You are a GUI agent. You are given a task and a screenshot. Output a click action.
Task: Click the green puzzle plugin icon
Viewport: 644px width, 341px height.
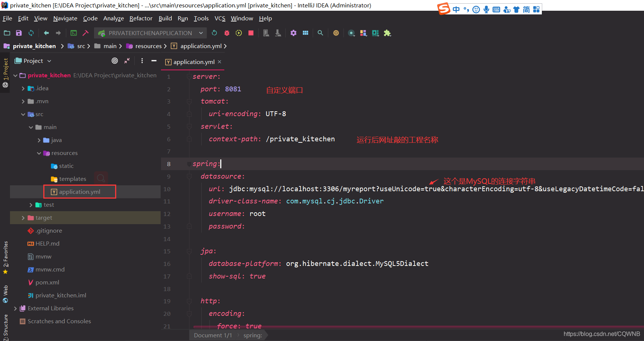[387, 33]
